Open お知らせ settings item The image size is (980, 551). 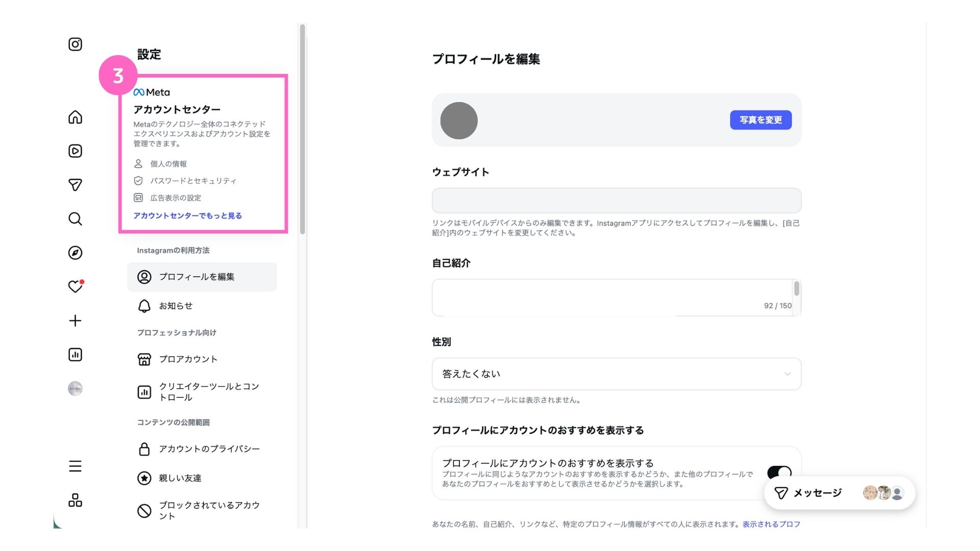(176, 306)
